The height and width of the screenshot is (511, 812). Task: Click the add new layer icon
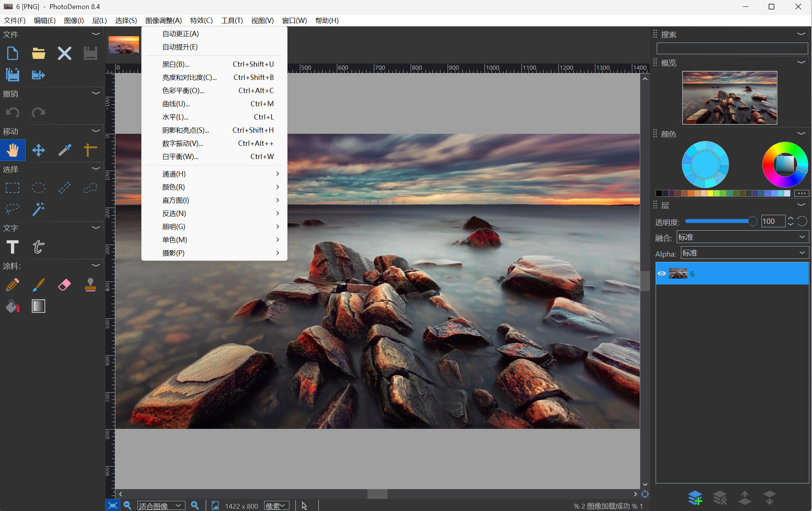695,497
